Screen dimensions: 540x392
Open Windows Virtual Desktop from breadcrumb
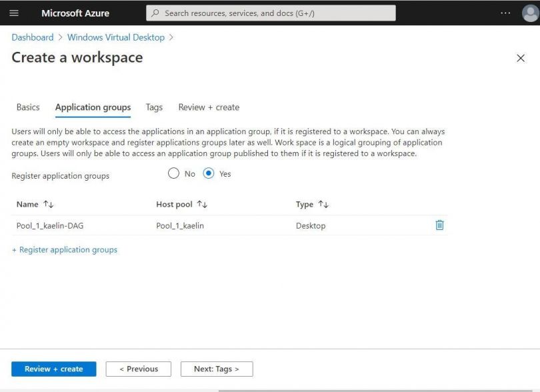click(x=115, y=37)
